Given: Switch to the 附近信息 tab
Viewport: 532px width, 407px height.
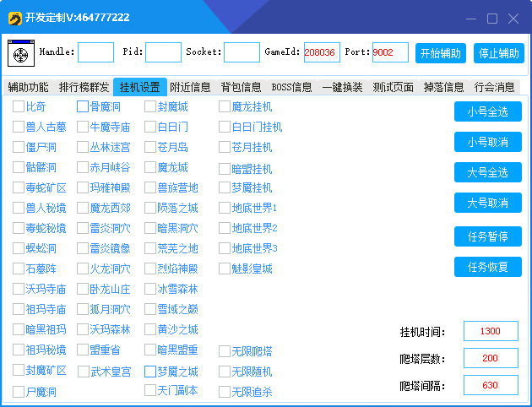Looking at the screenshot, I should coord(191,87).
